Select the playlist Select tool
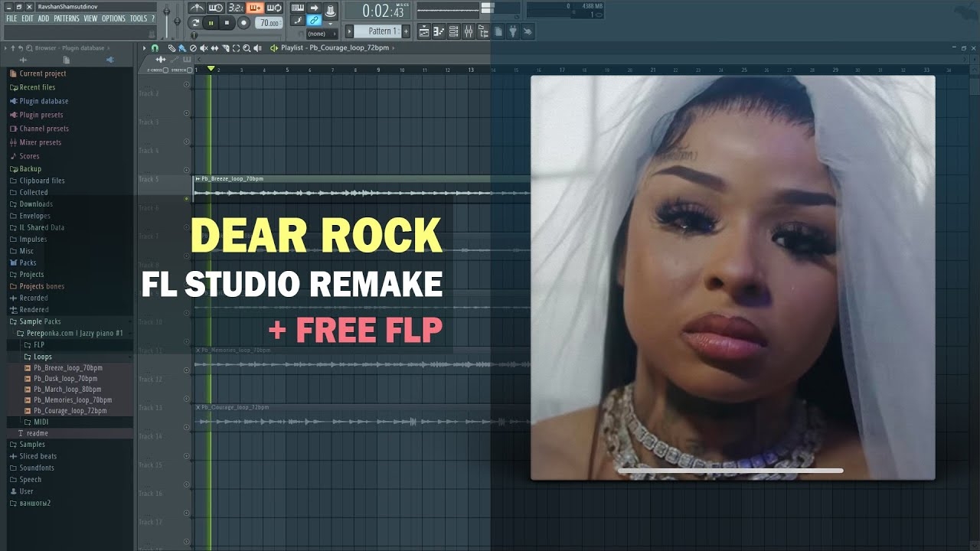This screenshot has width=980, height=551. coord(236,48)
